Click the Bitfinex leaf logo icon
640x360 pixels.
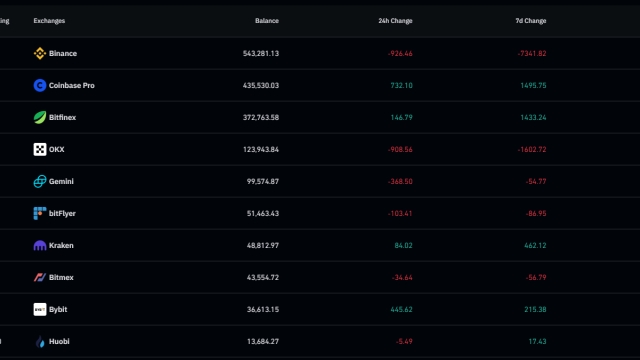click(40, 118)
